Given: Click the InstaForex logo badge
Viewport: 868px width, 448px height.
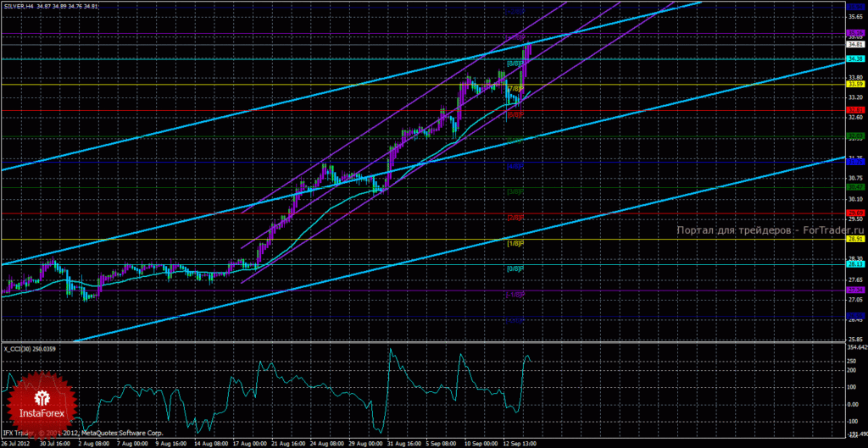Looking at the screenshot, I should 42,403.
